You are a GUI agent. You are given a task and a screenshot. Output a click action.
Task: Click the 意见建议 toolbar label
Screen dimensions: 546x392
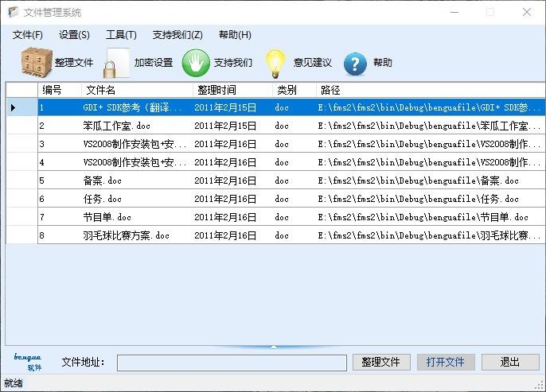coord(313,63)
